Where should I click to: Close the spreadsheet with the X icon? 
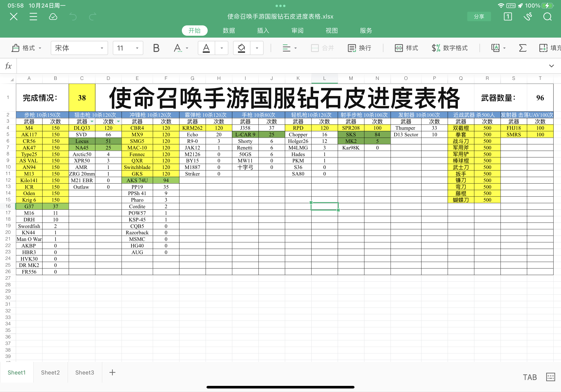pyautogui.click(x=14, y=17)
